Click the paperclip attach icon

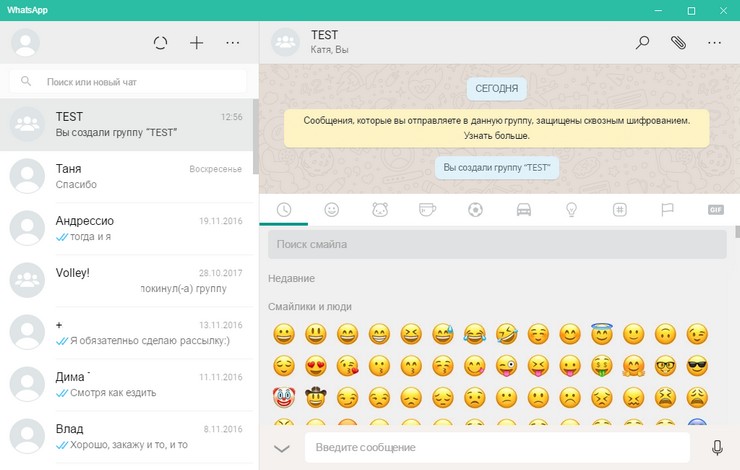678,43
